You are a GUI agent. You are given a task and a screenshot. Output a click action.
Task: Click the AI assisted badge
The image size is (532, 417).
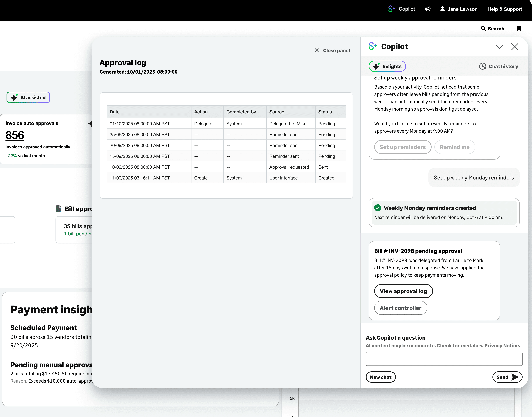(x=28, y=97)
